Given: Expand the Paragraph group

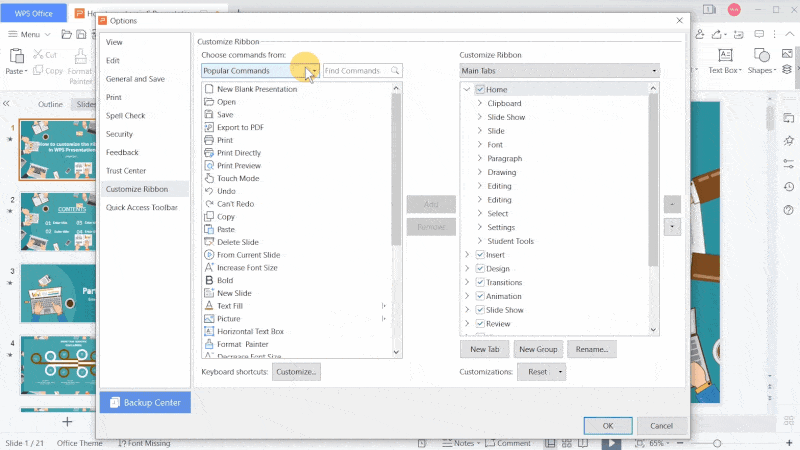Looking at the screenshot, I should pos(480,158).
